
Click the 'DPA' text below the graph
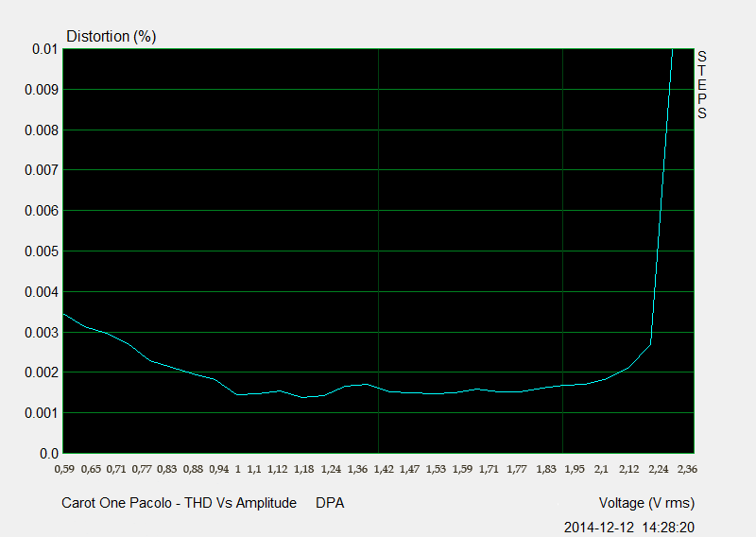click(x=330, y=503)
